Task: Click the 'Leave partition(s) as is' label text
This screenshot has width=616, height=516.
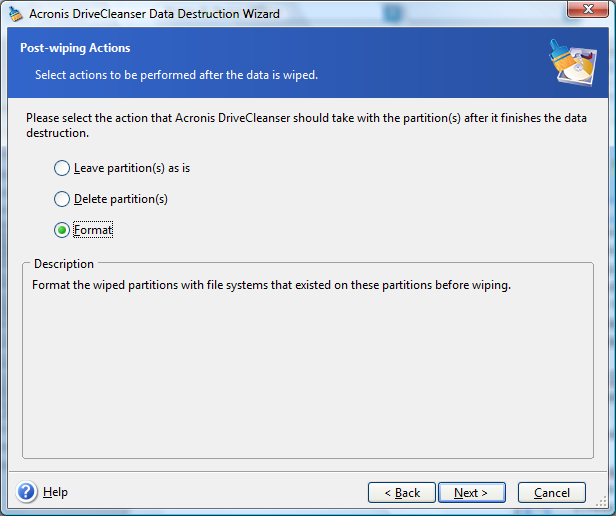Action: click(x=132, y=168)
